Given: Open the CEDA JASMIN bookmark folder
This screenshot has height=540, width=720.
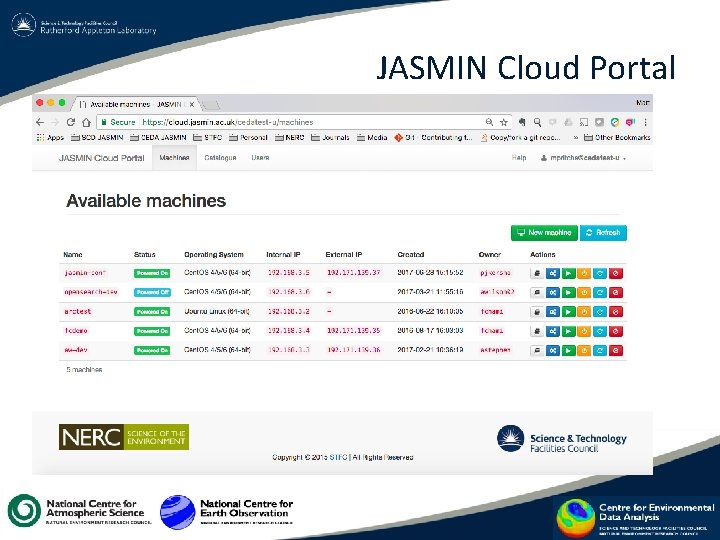Looking at the screenshot, I should tap(158, 137).
